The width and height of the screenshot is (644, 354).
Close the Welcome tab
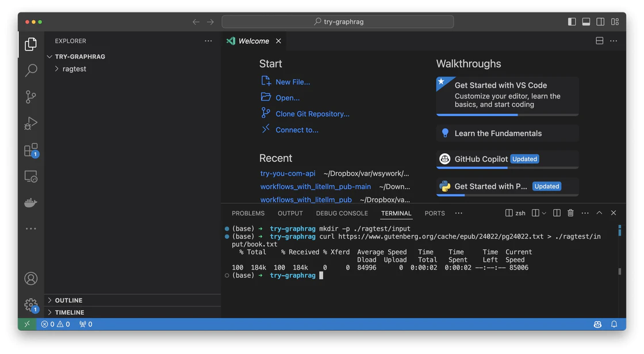pyautogui.click(x=278, y=41)
